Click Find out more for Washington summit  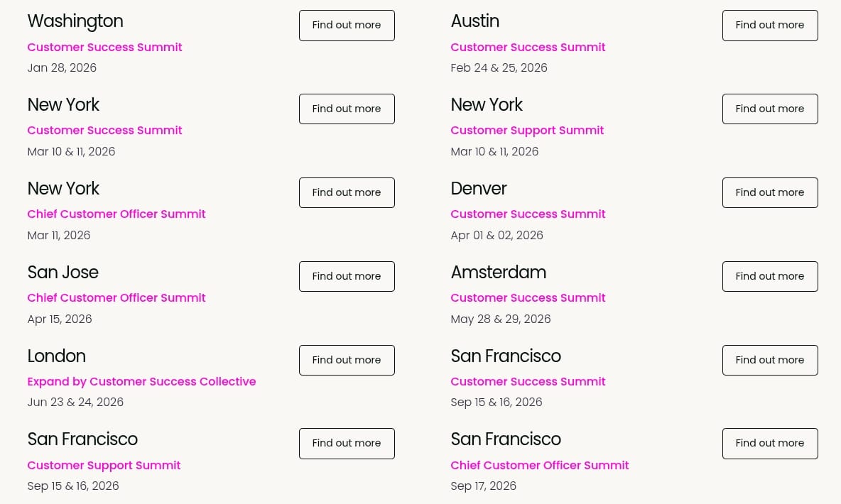(347, 26)
